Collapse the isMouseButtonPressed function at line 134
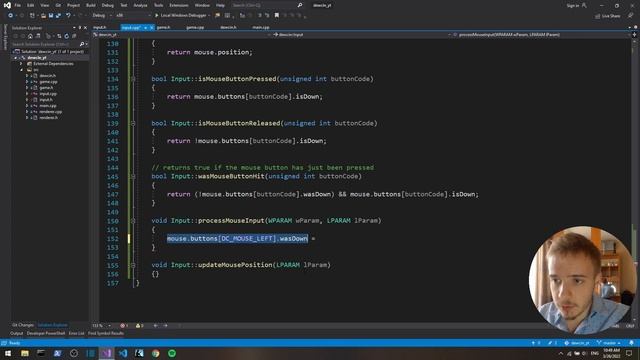 pos(133,79)
